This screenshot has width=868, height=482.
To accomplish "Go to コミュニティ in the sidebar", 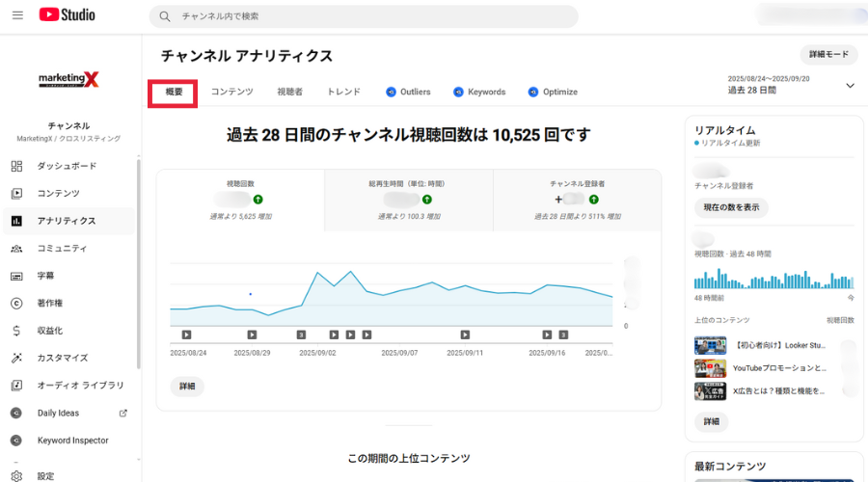I will click(62, 248).
